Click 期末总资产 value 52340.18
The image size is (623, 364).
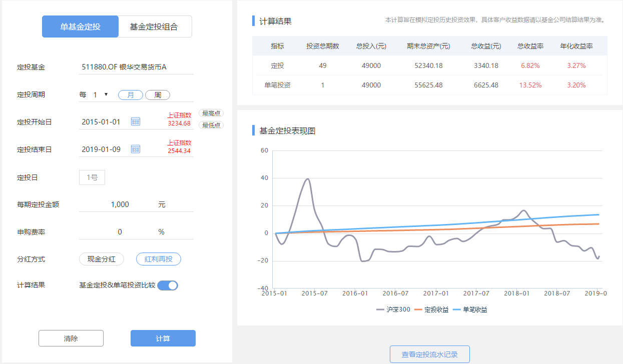coord(429,65)
